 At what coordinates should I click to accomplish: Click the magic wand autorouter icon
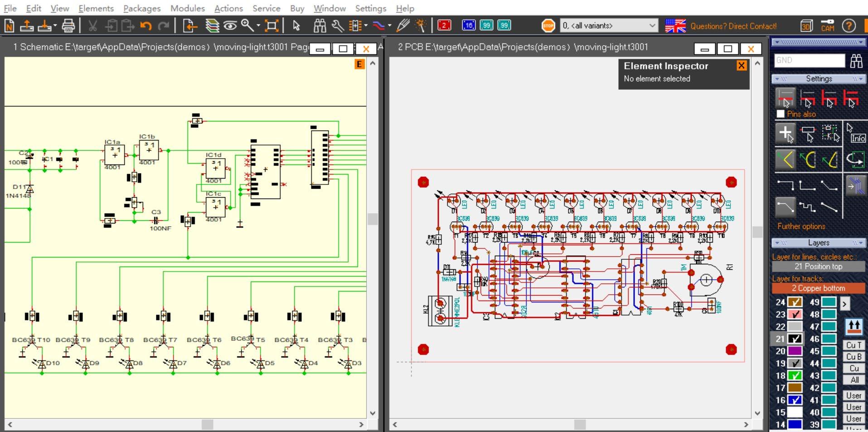(x=421, y=25)
